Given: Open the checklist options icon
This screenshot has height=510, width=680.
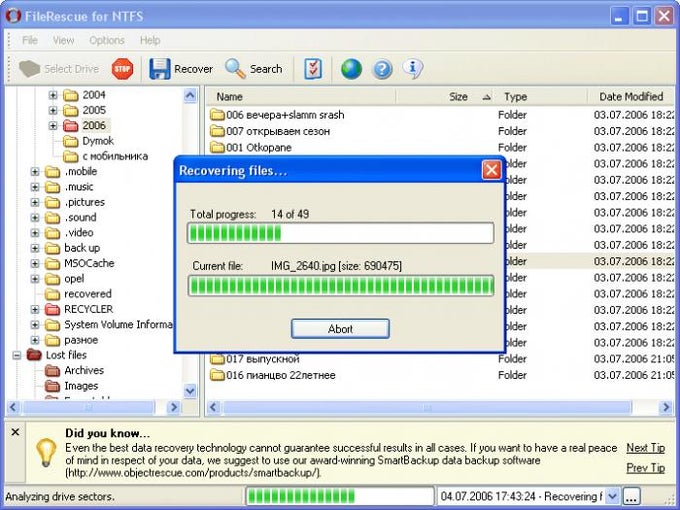Looking at the screenshot, I should tap(313, 69).
